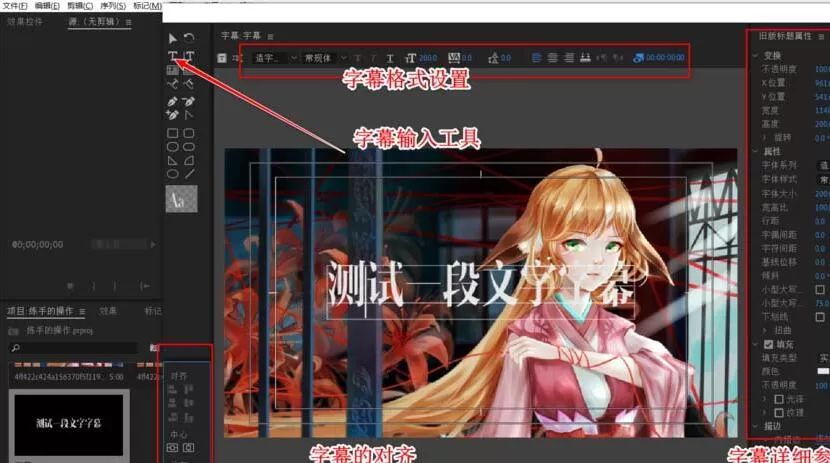Click the project panel search field
The image size is (830, 463).
point(73,348)
